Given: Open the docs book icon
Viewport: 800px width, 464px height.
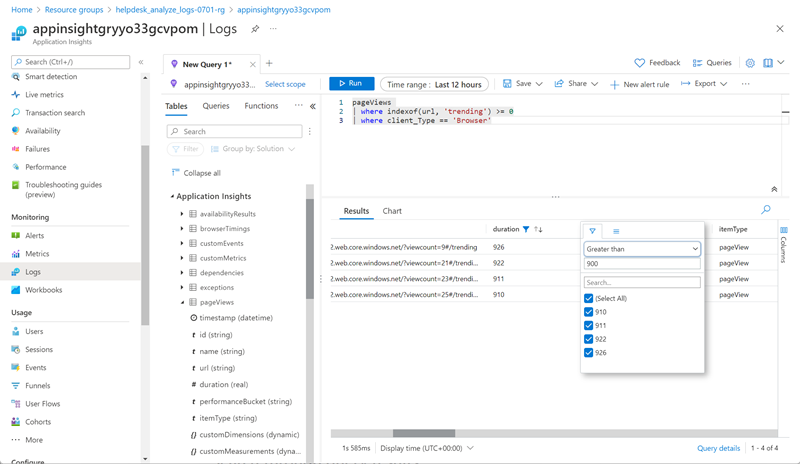Looking at the screenshot, I should pyautogui.click(x=768, y=63).
